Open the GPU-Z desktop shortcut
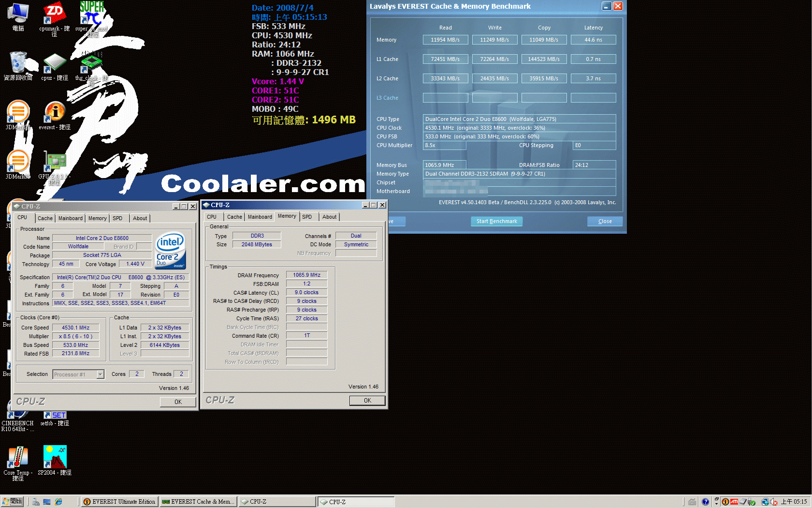This screenshot has height=508, width=812. (x=55, y=167)
